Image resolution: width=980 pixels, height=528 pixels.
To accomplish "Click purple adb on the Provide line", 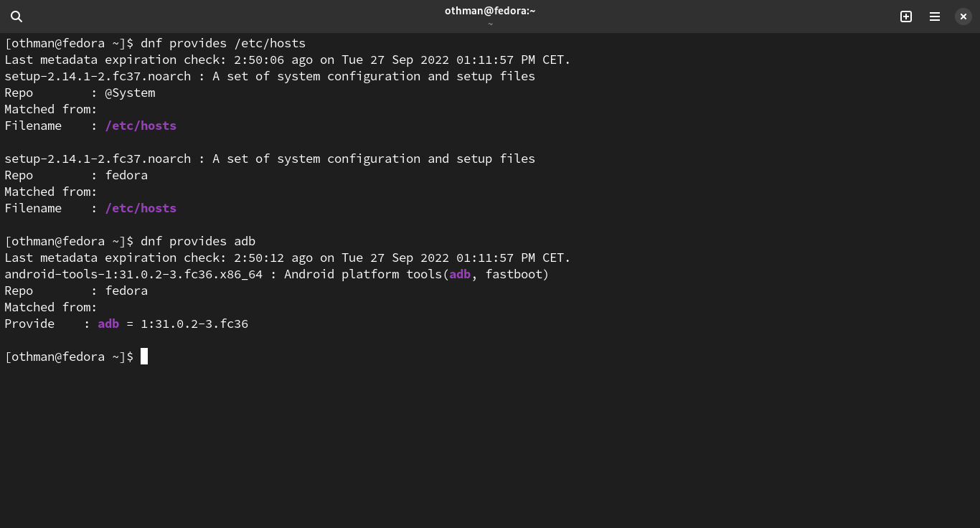I will tap(108, 324).
